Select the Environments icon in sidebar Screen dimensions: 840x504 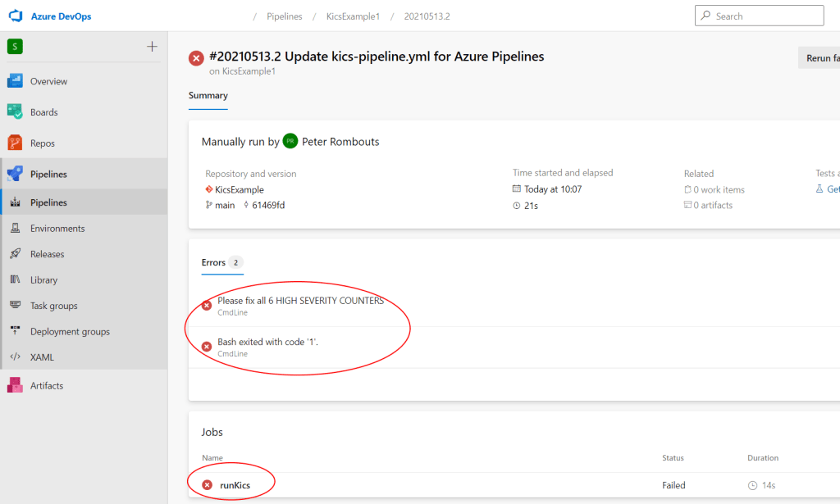coord(15,229)
